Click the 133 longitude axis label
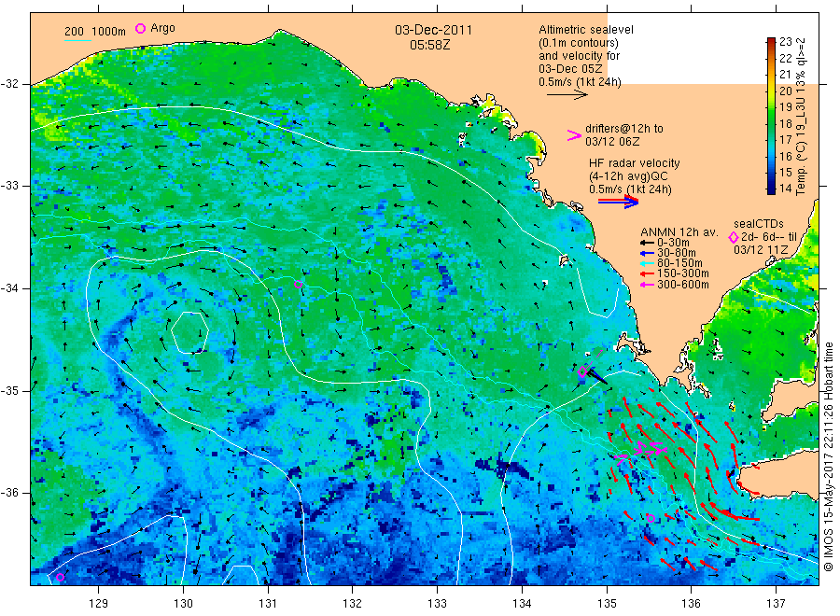The width and height of the screenshot is (840, 616). (x=437, y=604)
